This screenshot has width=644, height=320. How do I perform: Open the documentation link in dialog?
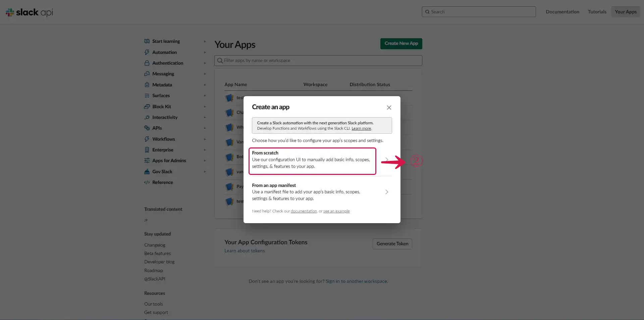pyautogui.click(x=304, y=211)
